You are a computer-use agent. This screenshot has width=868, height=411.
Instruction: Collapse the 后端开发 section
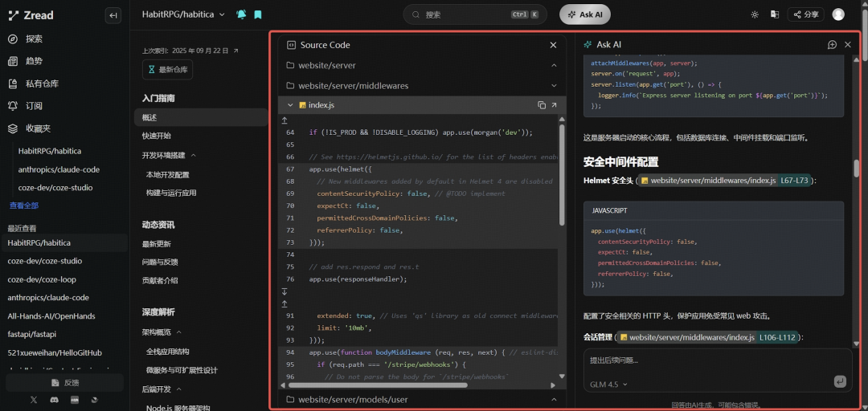(x=178, y=389)
